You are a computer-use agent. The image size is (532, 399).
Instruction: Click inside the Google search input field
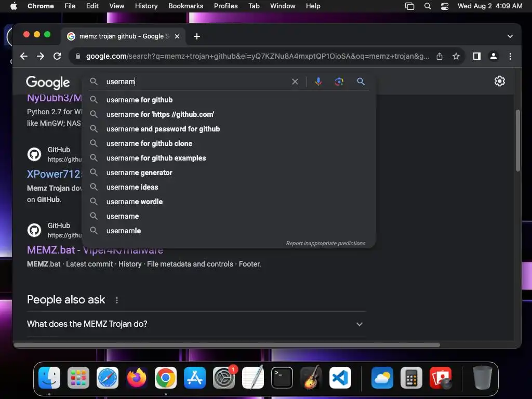point(197,82)
